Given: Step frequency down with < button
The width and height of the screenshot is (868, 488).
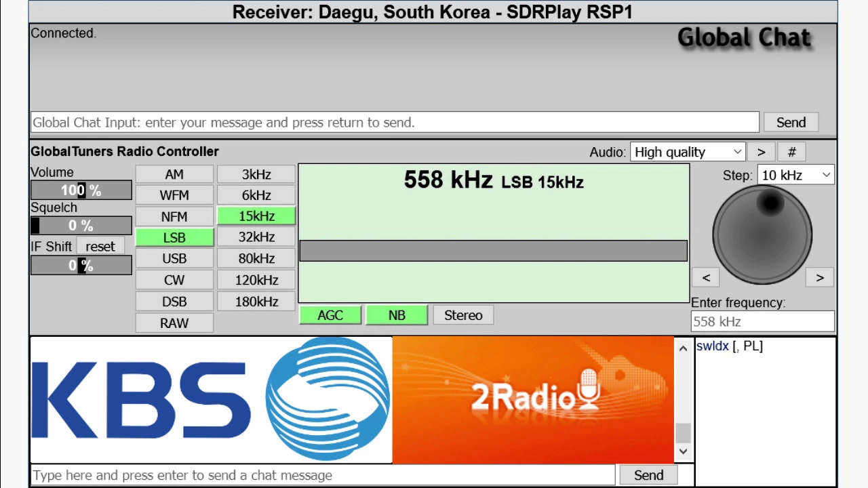Looking at the screenshot, I should [706, 278].
